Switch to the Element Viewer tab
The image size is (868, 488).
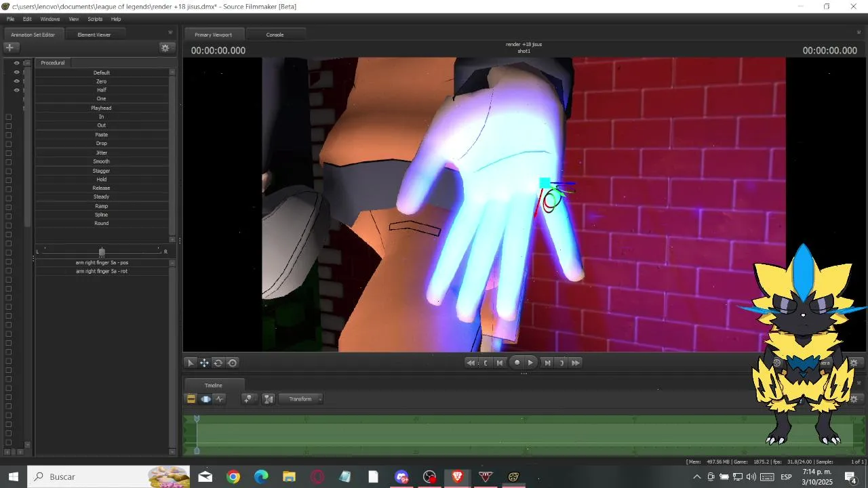(94, 35)
